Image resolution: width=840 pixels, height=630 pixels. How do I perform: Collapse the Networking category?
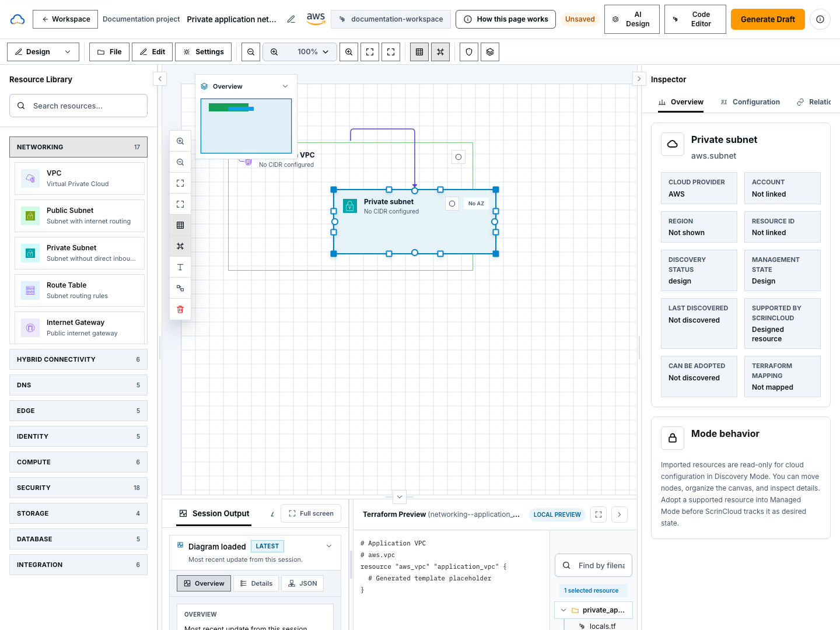(x=78, y=147)
